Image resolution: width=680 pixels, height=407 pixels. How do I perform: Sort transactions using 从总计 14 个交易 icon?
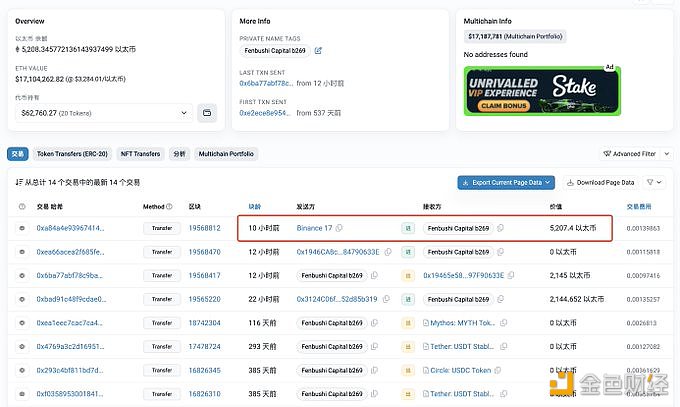19,183
